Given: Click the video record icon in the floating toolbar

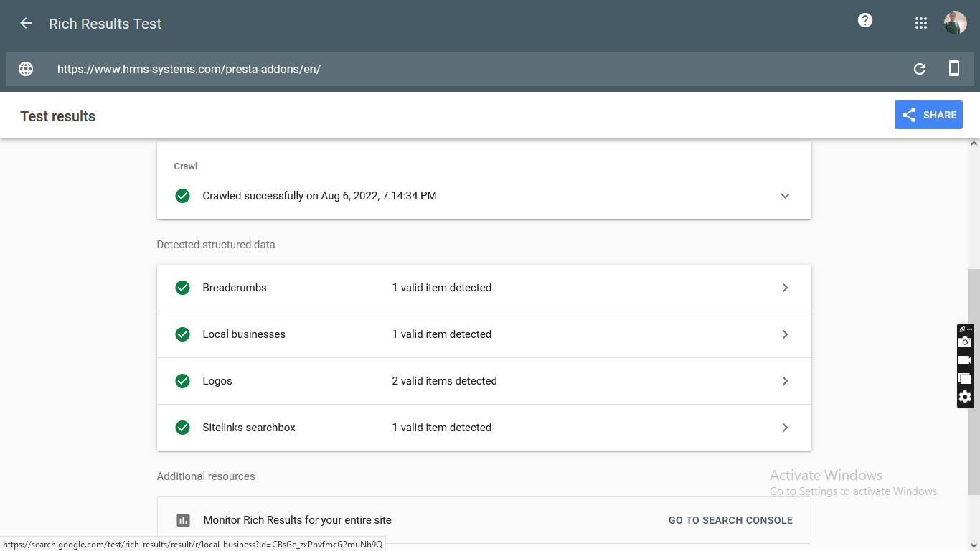Looking at the screenshot, I should tap(965, 360).
